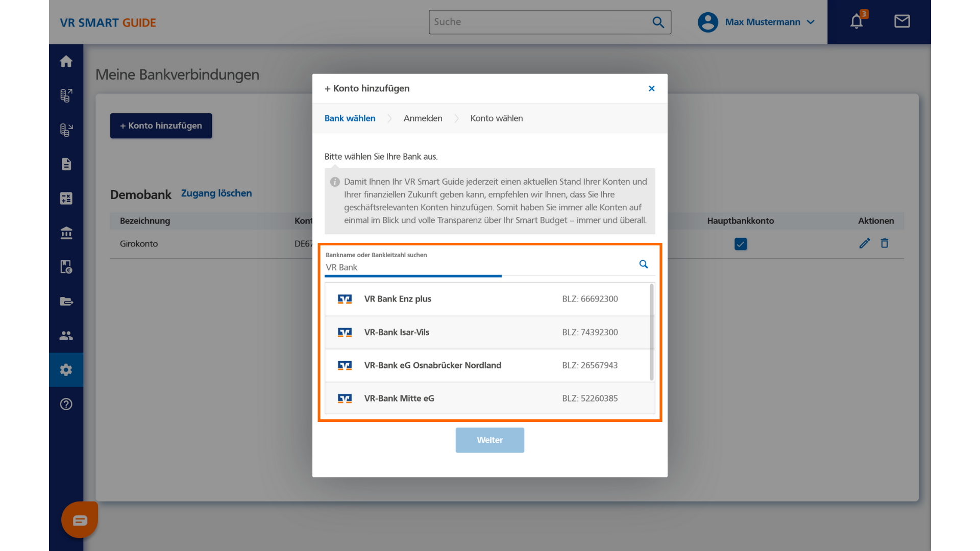980x551 pixels.
Task: Click BLZ: 52260385 text
Action: [590, 398]
